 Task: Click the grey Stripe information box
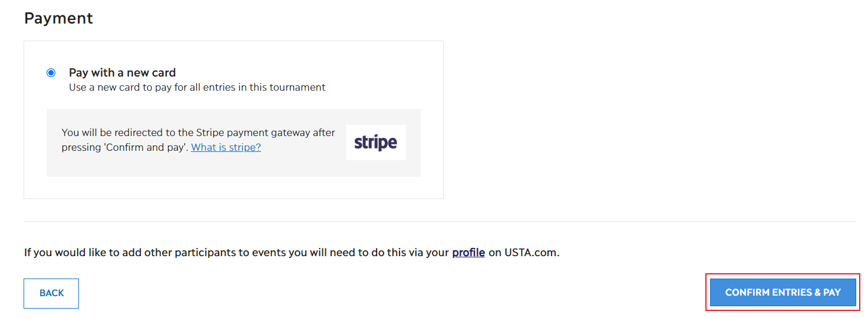coord(233,143)
